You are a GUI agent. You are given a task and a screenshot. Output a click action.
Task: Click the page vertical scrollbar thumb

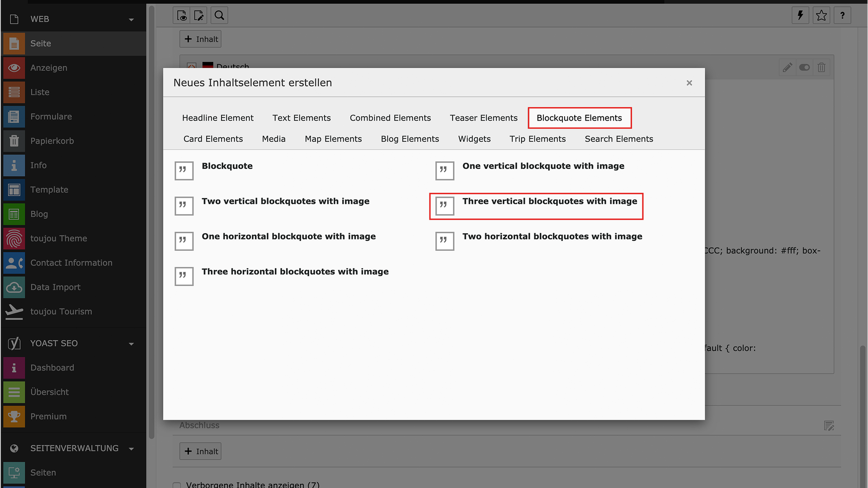[863, 416]
